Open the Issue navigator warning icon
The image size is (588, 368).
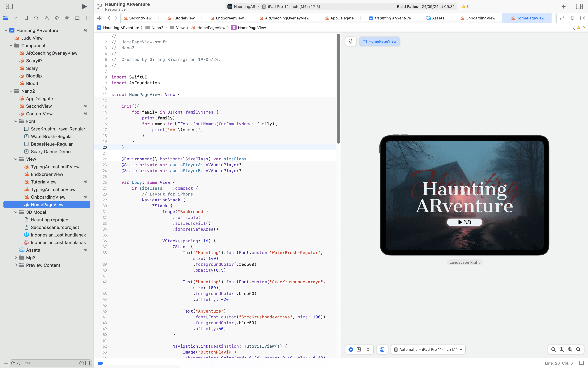[x=47, y=18]
